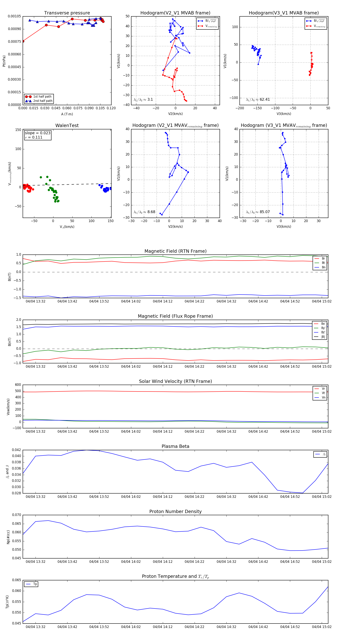Viewport: 351px width, 644px height.
Task: Select the "Tp" legend entry
Action: click(x=31, y=584)
